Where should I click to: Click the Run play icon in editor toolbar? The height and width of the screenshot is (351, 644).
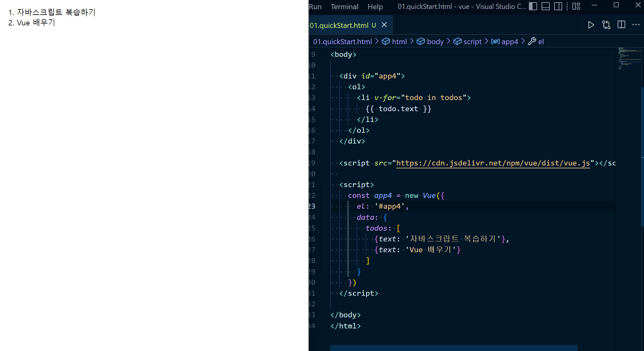591,25
